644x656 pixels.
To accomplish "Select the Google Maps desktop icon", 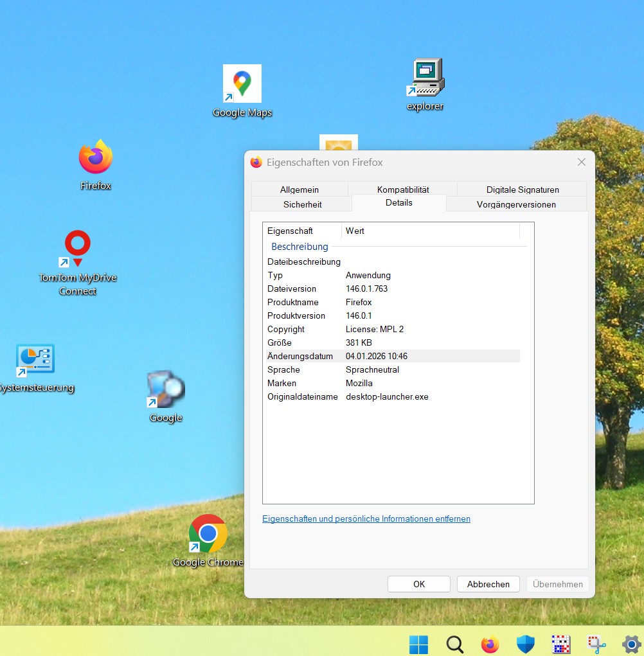I will (x=242, y=84).
